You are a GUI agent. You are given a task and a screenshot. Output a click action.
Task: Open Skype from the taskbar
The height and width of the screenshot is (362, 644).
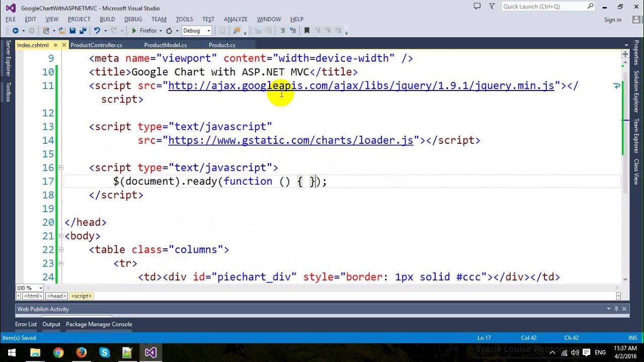click(104, 352)
